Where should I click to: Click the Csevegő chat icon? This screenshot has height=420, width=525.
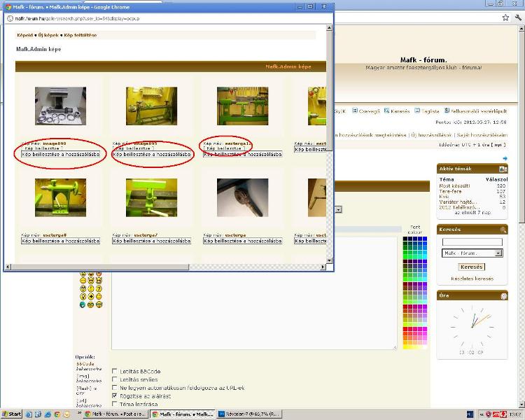(x=355, y=111)
